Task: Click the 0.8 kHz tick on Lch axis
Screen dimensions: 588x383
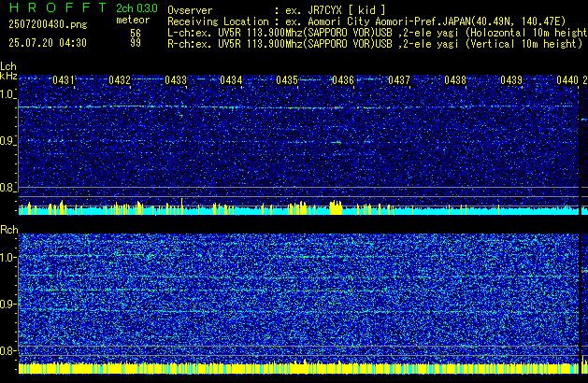Action: pos(7,188)
